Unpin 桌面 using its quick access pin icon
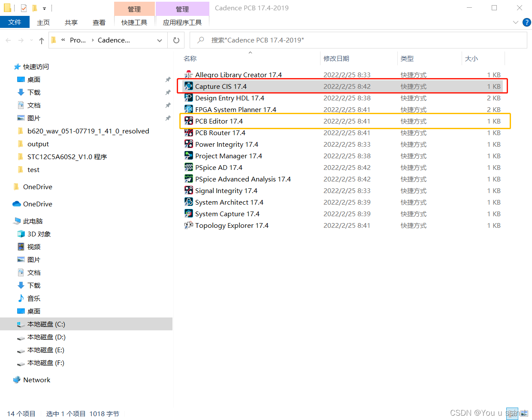Image resolution: width=532 pixels, height=420 pixels. 168,80
